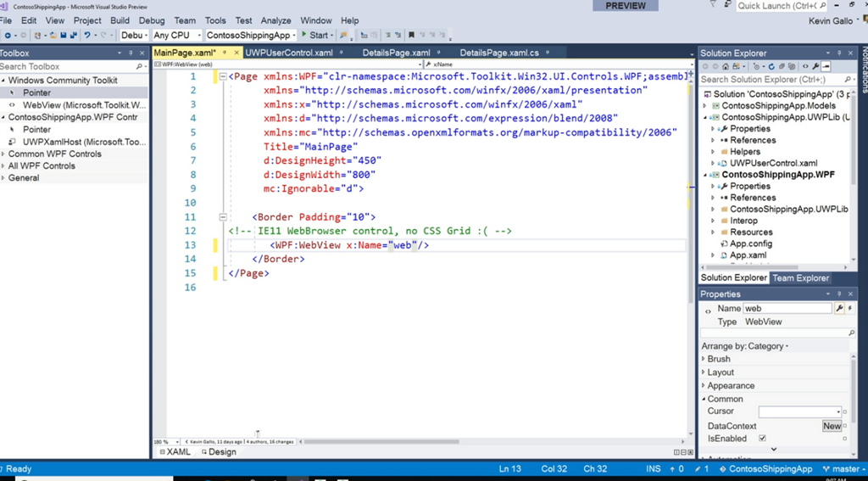Switch to Design view at the bottom
This screenshot has height=481, width=868.
[221, 452]
